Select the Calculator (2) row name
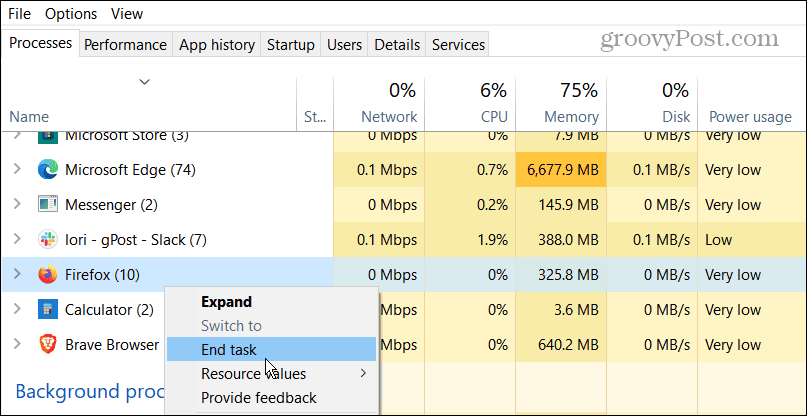807x416 pixels. (109, 310)
